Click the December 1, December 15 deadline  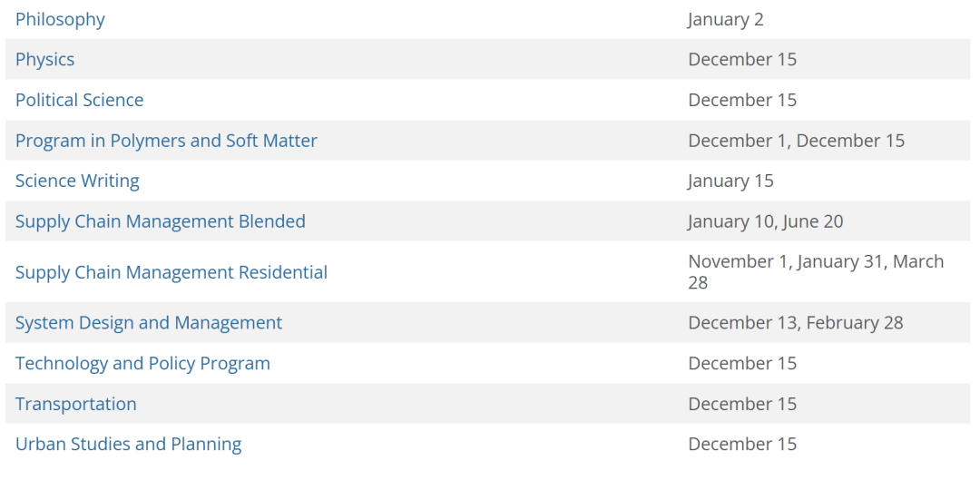pyautogui.click(x=797, y=141)
